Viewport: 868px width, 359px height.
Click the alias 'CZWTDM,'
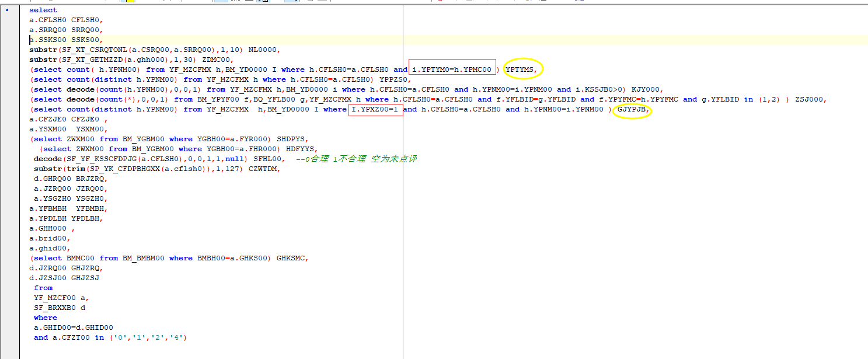(264, 169)
